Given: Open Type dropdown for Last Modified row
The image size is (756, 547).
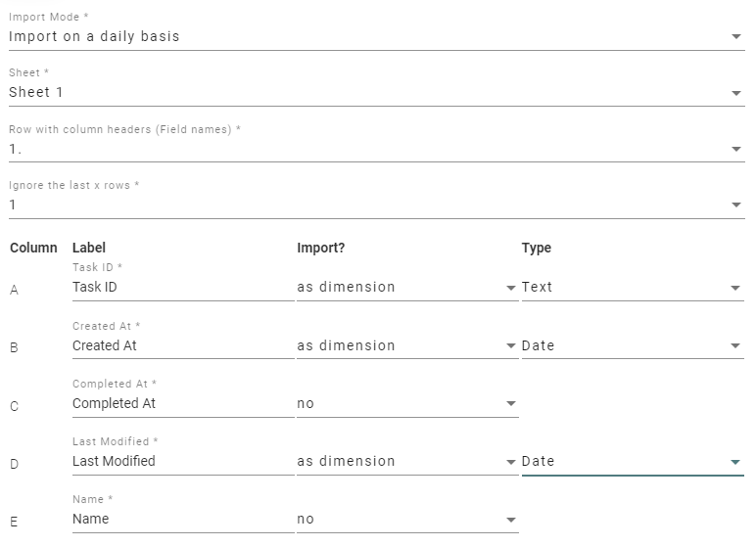Looking at the screenshot, I should (632, 461).
